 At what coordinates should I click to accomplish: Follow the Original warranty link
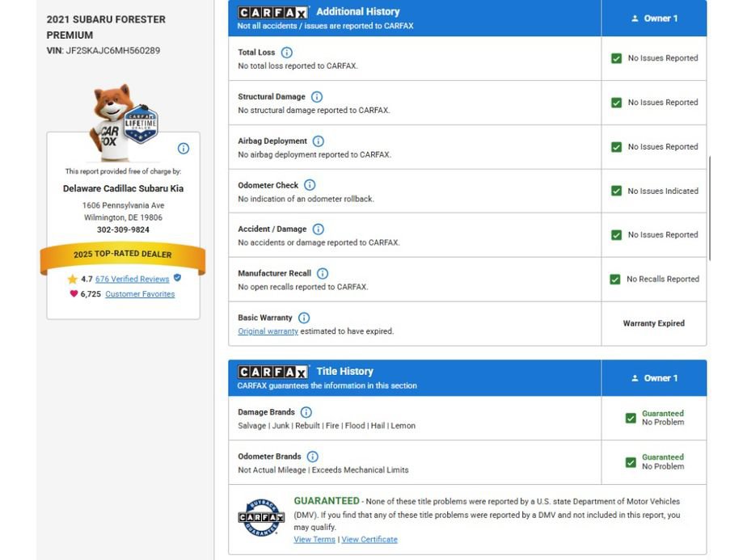(x=268, y=331)
